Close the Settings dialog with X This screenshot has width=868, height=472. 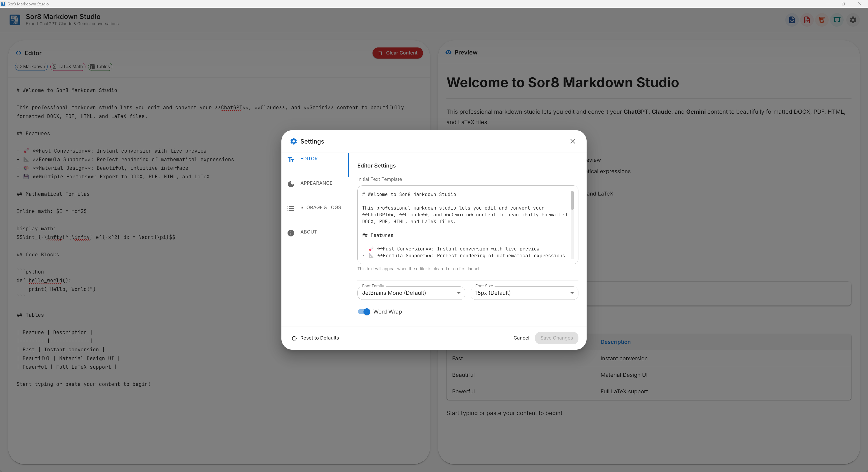(573, 141)
